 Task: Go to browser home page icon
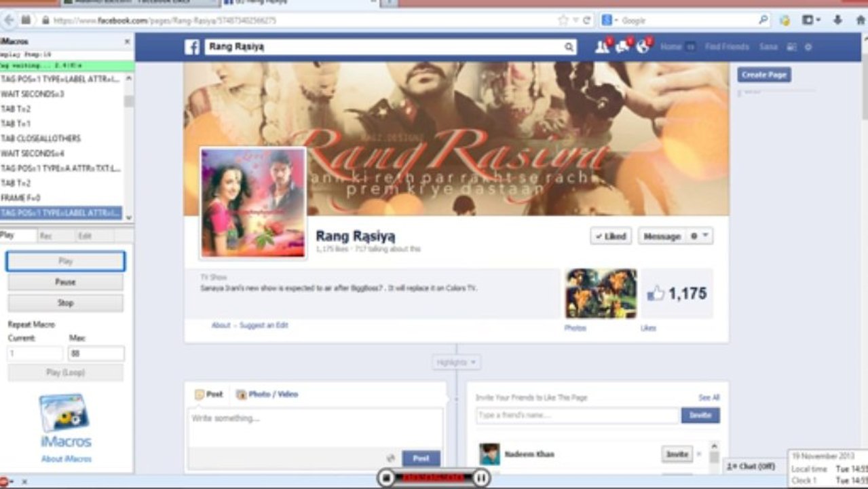pos(861,20)
